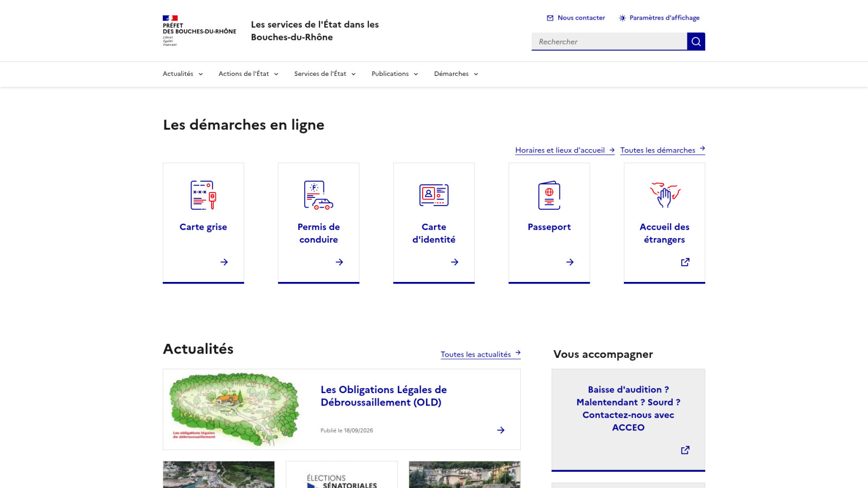
Task: Follow Toutes les actualités link
Action: click(481, 354)
